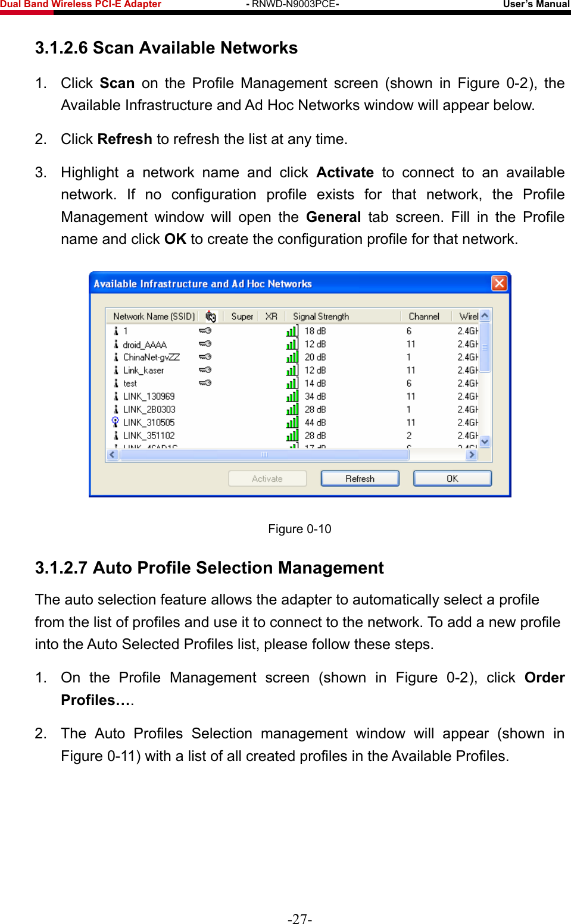Select the ChinaNet-gvZZ network
The height and width of the screenshot is (924, 571).
(x=151, y=357)
